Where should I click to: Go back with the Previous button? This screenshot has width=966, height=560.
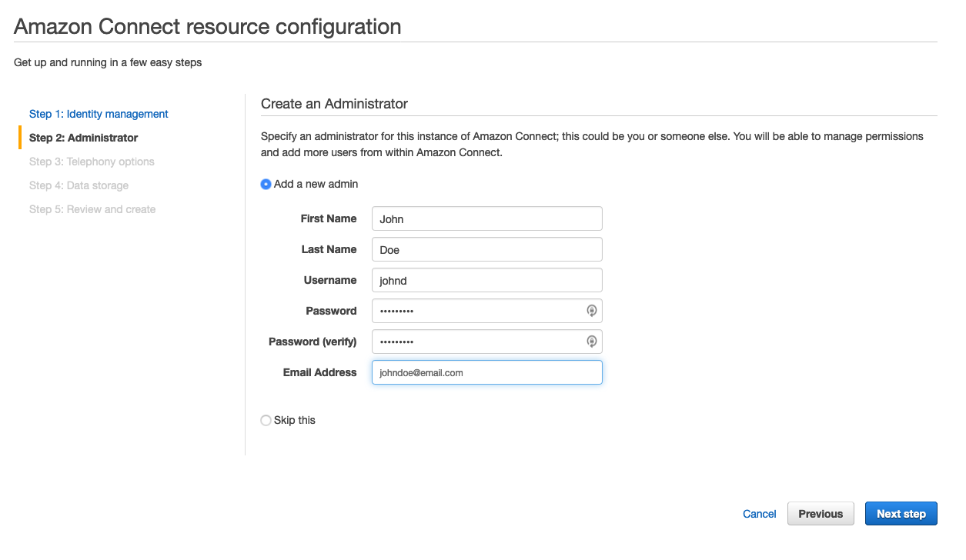pos(821,514)
